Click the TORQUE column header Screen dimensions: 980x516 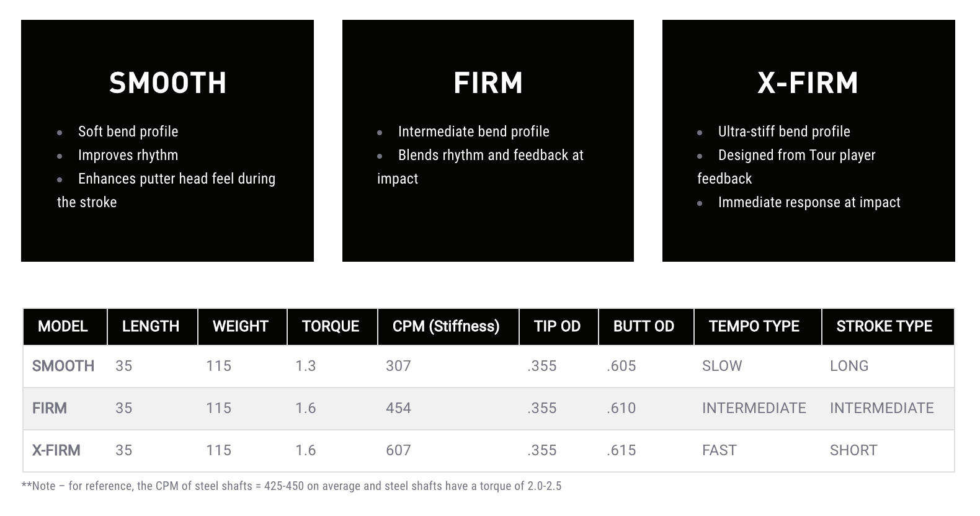pyautogui.click(x=331, y=326)
